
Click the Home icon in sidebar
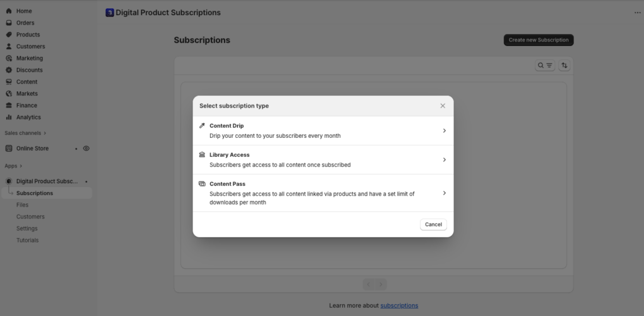tap(9, 11)
